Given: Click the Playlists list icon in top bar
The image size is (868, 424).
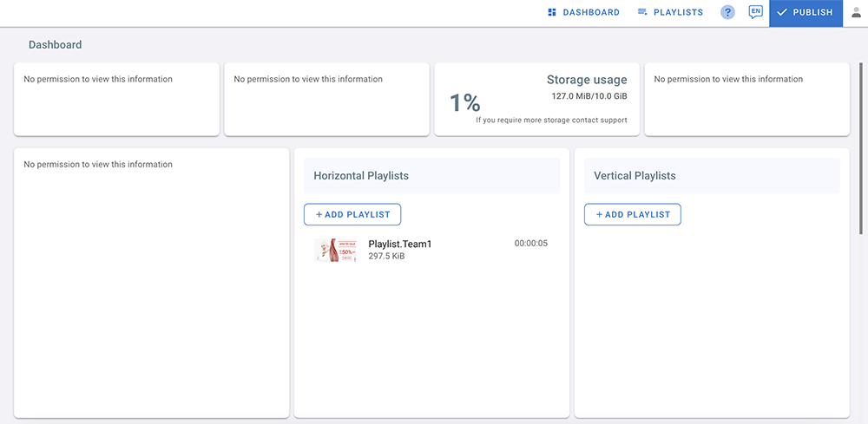Looking at the screenshot, I should 642,12.
